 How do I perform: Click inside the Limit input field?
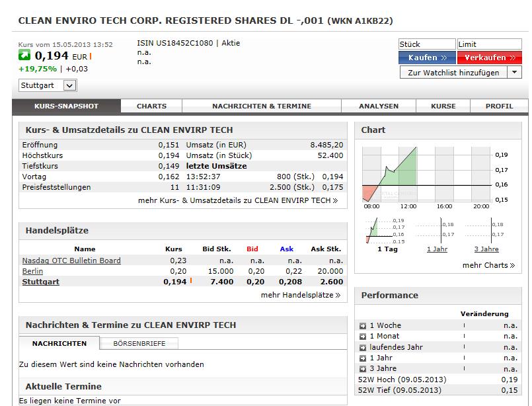[489, 44]
